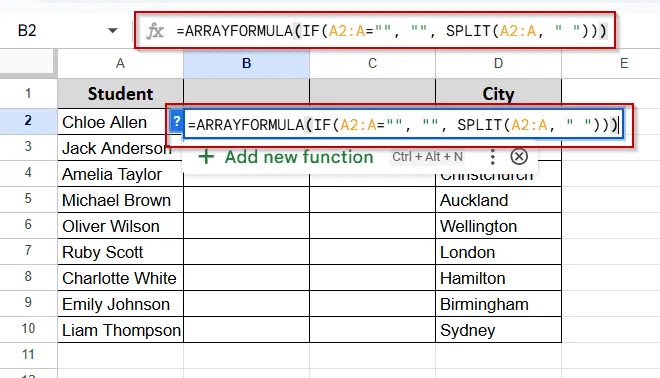Select the Sydney cell
This screenshot has width=660, height=378.
498,330
